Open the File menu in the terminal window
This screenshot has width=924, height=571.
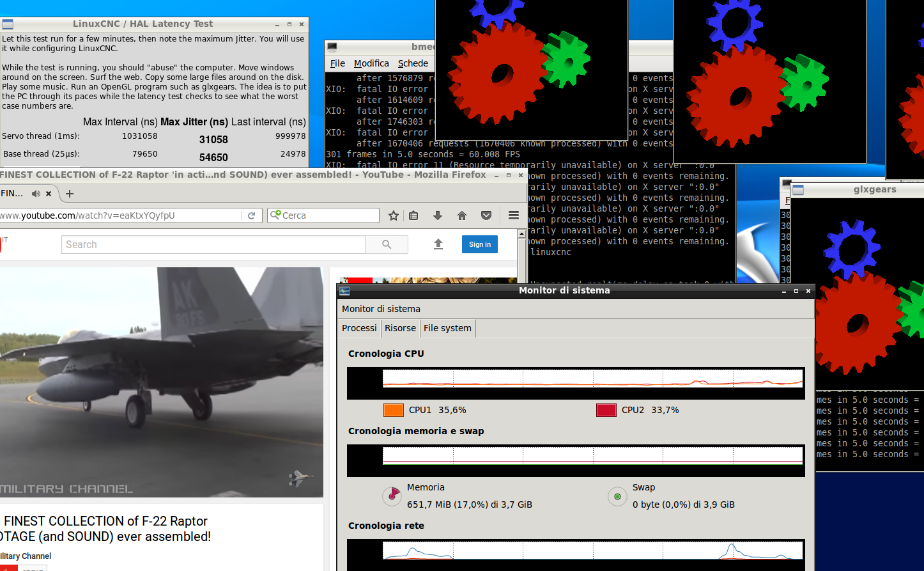(x=337, y=63)
